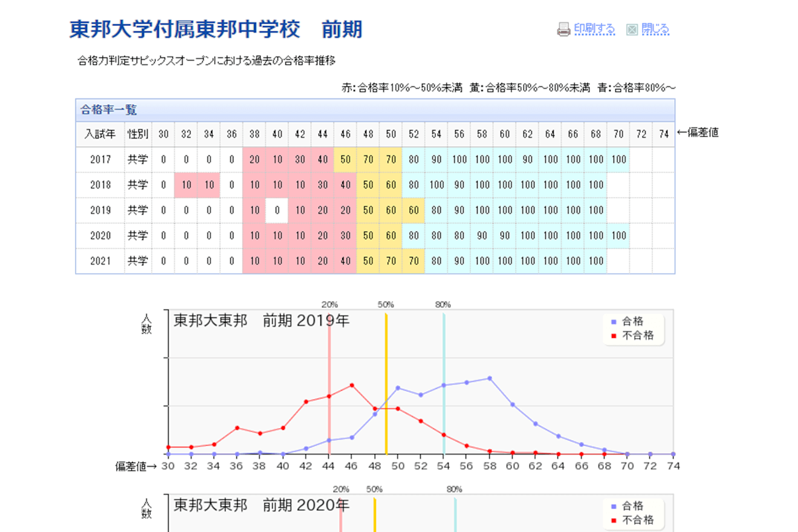Click the 2019 yellow 60 cell under 52

click(x=414, y=210)
